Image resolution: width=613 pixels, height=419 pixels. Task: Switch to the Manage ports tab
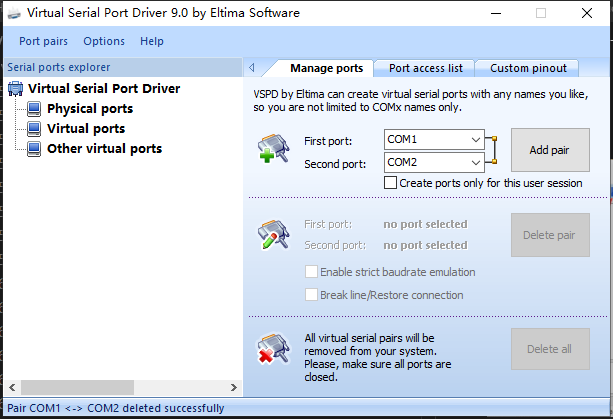(x=326, y=68)
